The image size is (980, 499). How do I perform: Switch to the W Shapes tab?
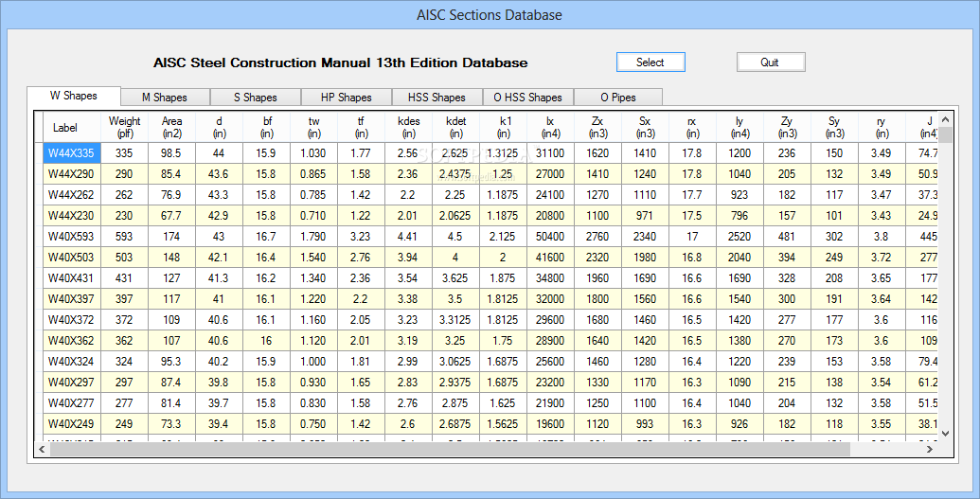(74, 96)
